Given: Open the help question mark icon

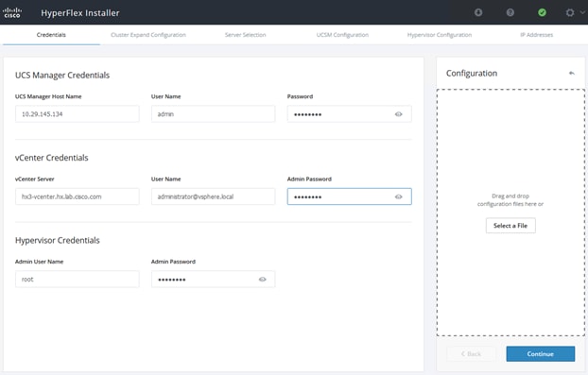Looking at the screenshot, I should coord(510,12).
